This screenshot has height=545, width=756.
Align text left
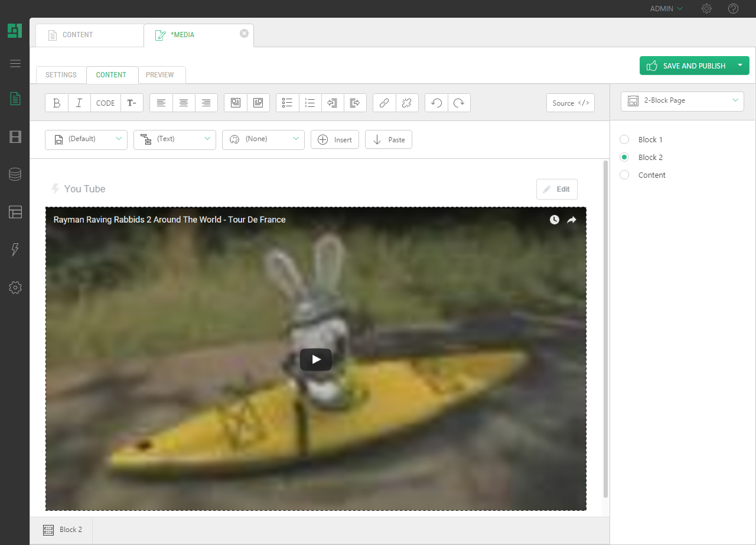161,103
